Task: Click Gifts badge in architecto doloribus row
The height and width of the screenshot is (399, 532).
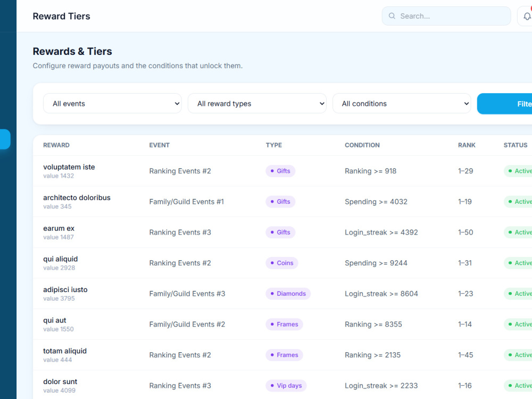Action: point(280,202)
